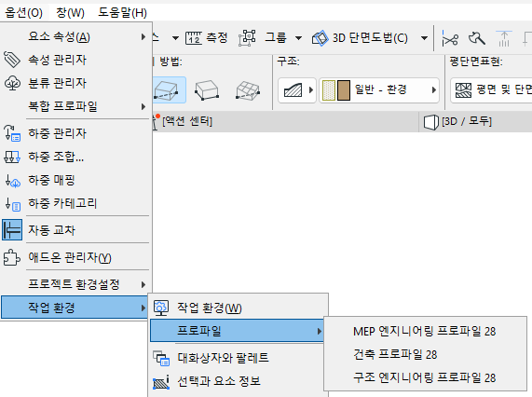Click the 측정 toolbar label
The height and width of the screenshot is (397, 532).
click(x=217, y=37)
